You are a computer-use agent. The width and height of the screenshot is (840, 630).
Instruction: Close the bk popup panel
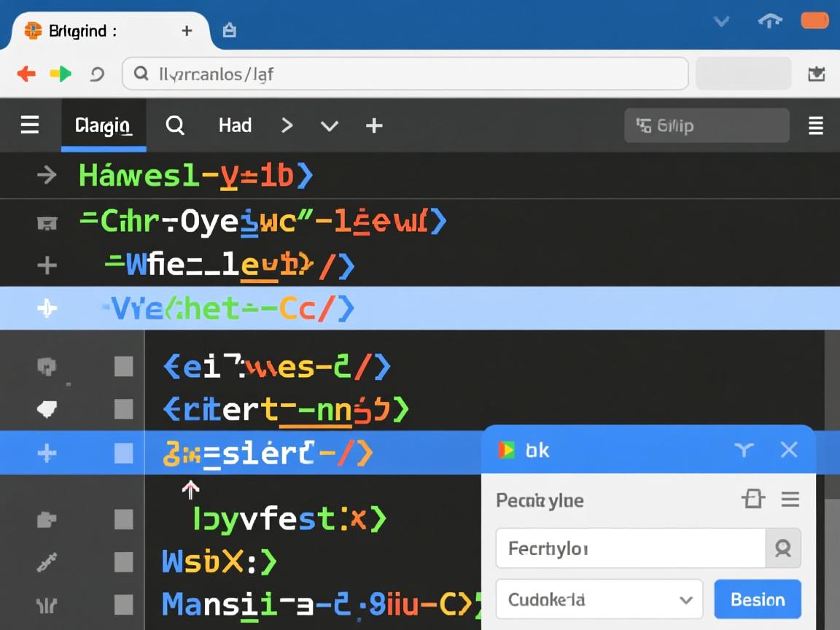pos(789,450)
